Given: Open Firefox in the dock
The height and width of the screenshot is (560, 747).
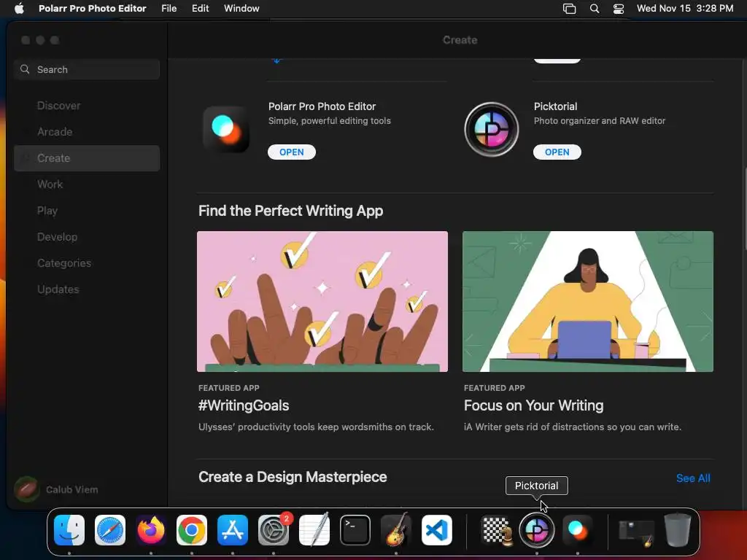Looking at the screenshot, I should (x=151, y=530).
